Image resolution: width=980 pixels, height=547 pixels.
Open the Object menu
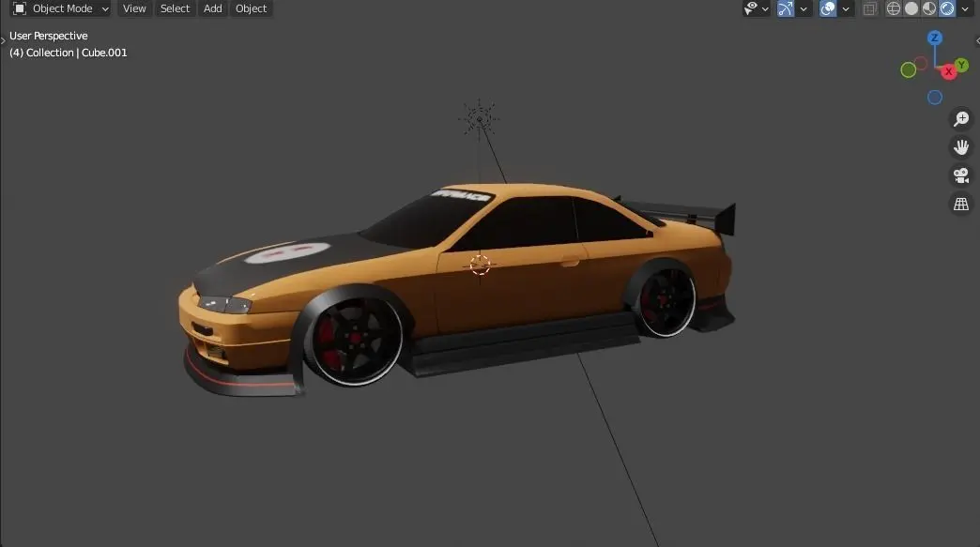pyautogui.click(x=252, y=8)
